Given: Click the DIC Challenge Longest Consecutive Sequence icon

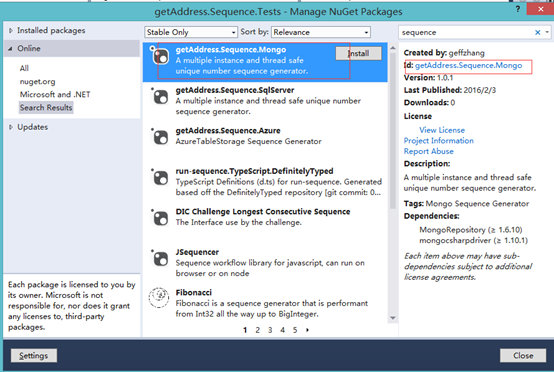Looking at the screenshot, I should tap(160, 218).
